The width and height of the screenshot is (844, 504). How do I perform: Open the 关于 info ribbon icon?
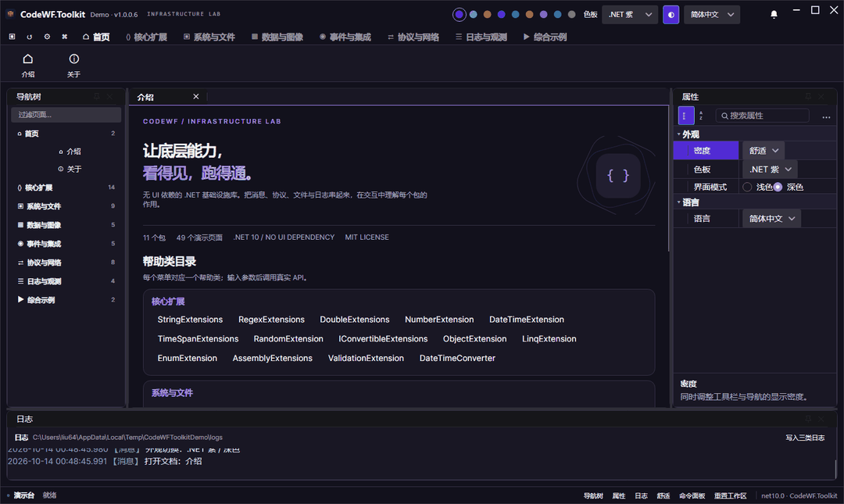(73, 59)
